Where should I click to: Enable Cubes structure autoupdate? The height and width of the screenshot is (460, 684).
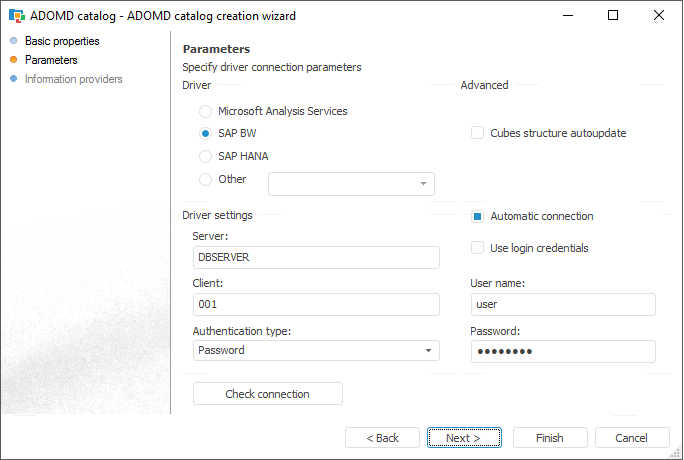coord(478,133)
